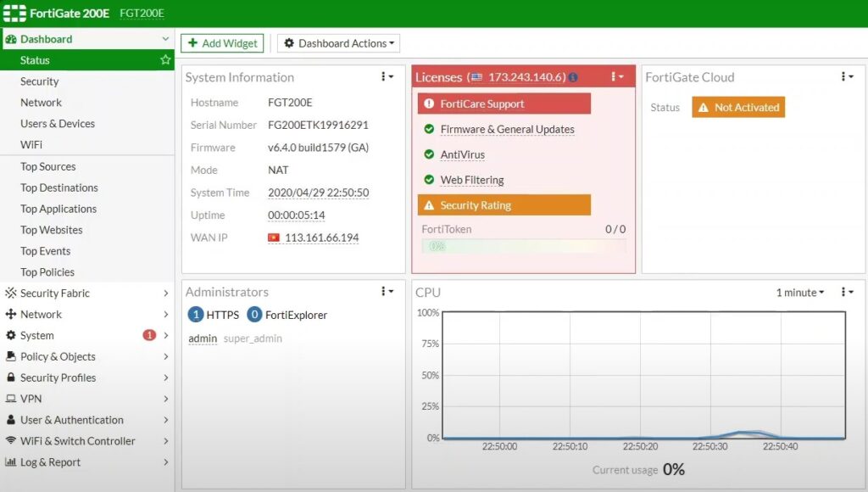
Task: Open the Administrators widget options menu
Action: click(387, 291)
